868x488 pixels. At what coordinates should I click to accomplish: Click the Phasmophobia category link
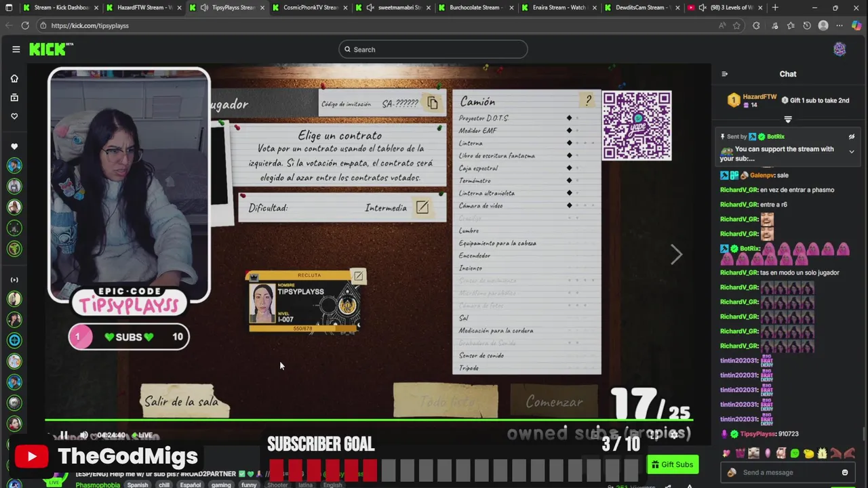point(98,485)
